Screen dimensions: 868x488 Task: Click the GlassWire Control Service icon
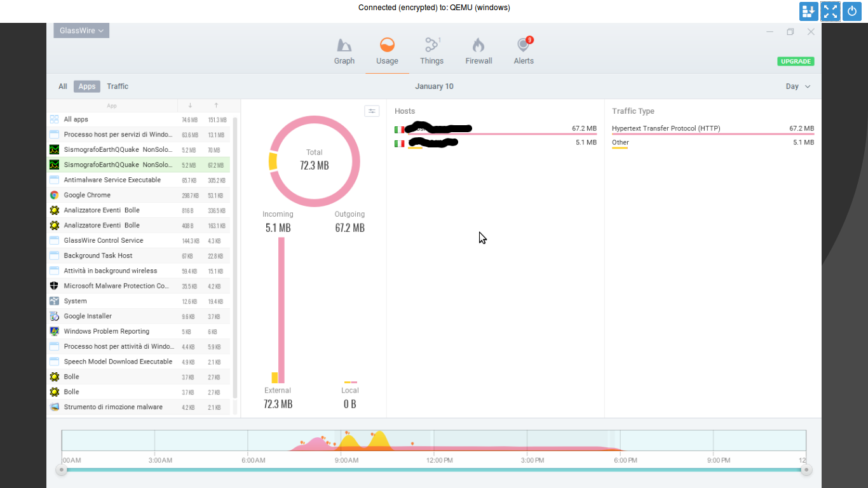point(55,241)
